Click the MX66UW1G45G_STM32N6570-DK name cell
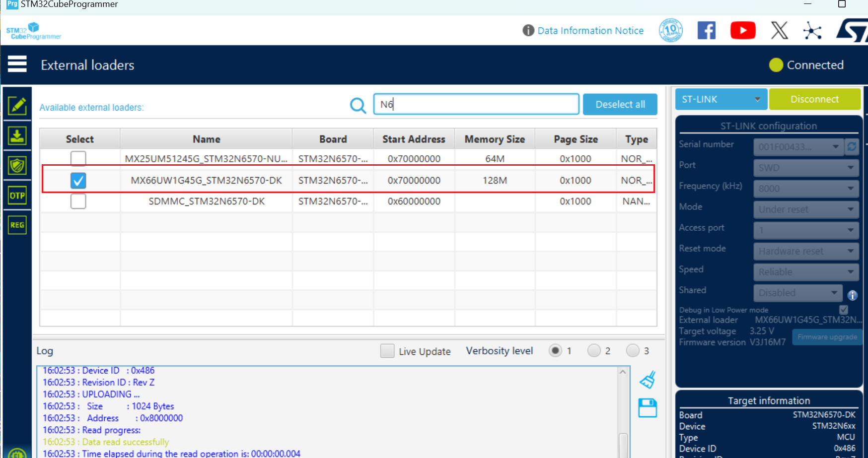Viewport: 868px width, 458px height. 206,180
